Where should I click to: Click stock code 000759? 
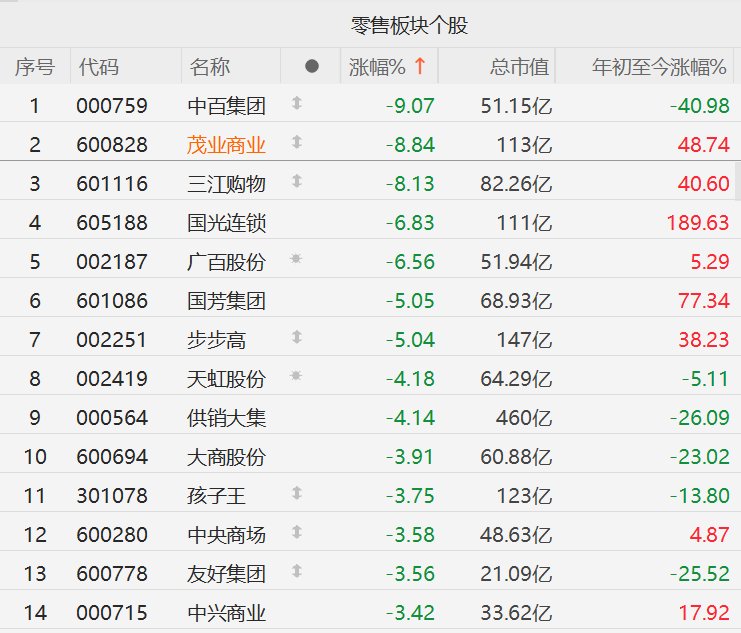point(112,106)
